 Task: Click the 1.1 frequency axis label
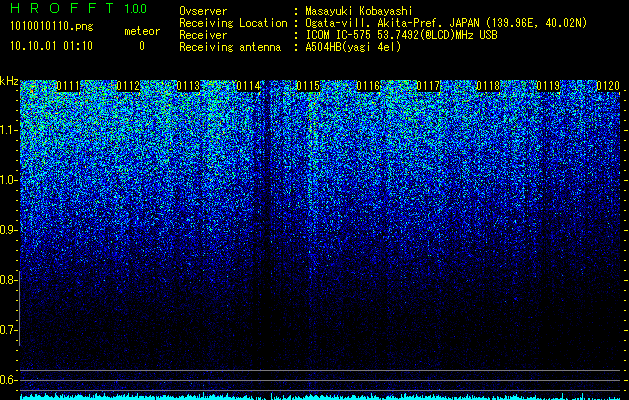[8, 130]
